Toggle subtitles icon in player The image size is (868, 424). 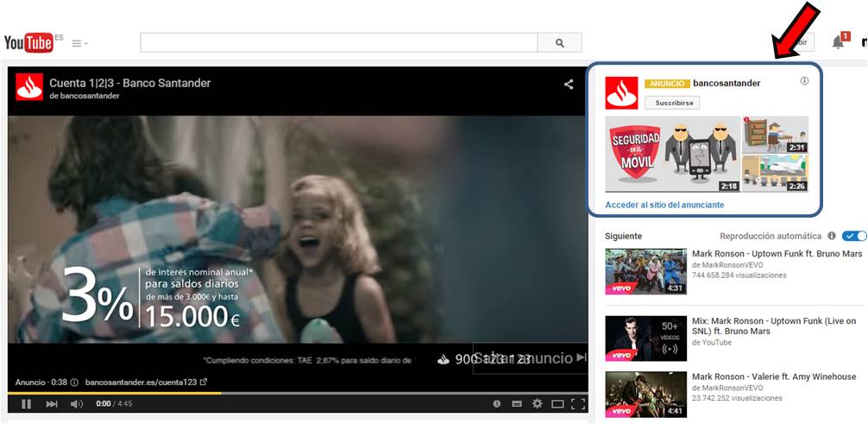pos(517,404)
